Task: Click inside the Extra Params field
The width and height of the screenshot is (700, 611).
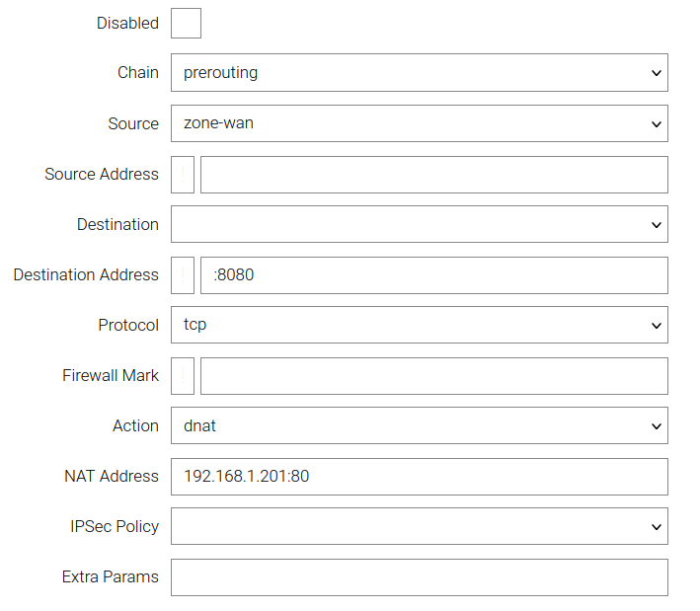Action: (419, 577)
